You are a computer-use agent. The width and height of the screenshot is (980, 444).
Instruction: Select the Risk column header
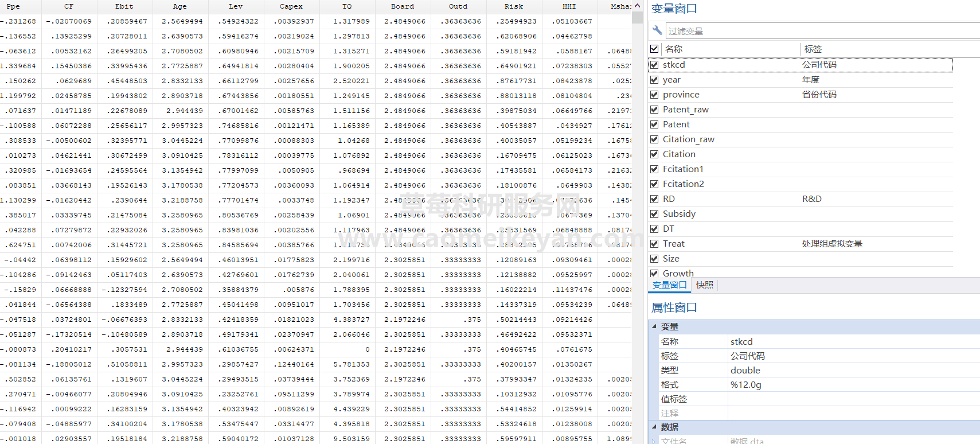click(x=514, y=6)
